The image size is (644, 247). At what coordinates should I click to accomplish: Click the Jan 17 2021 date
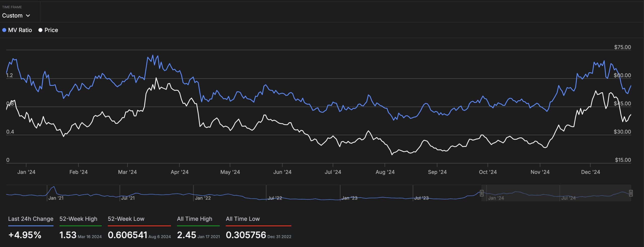(209, 237)
